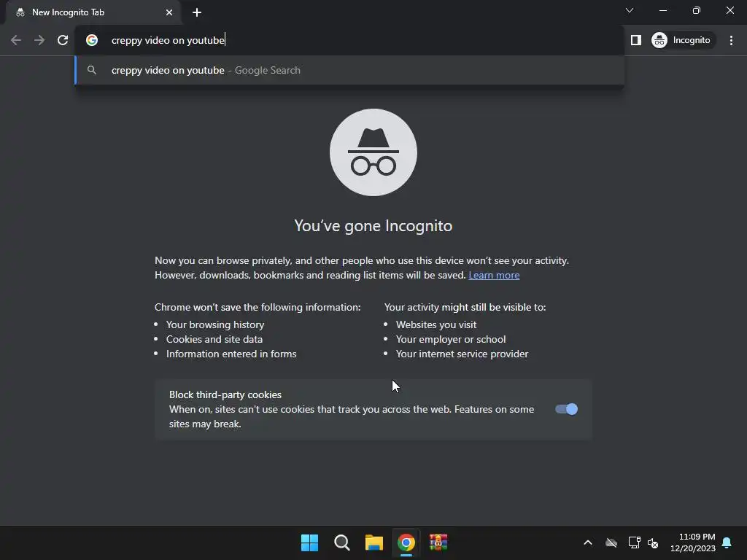Restore down the Chrome window
This screenshot has width=747, height=560.
point(697,10)
